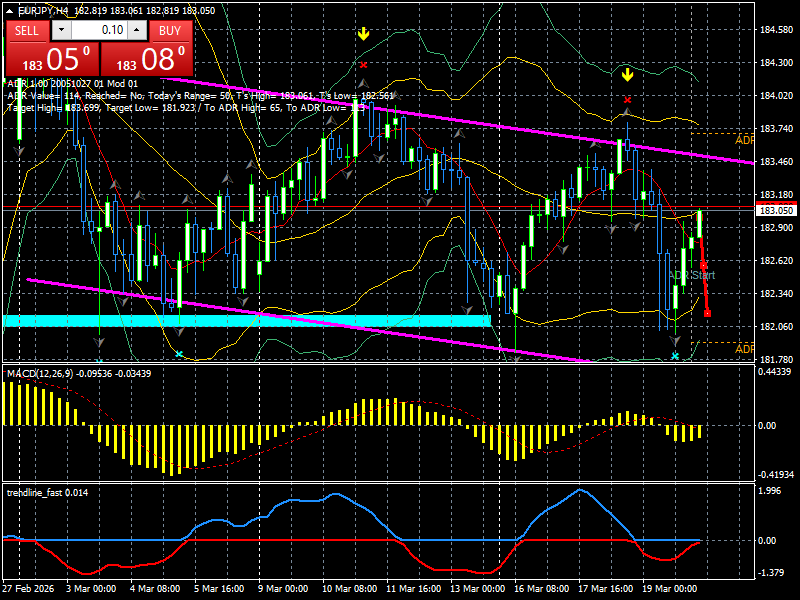This screenshot has height=600, width=800.
Task: Click the 1.996 value on the trendline_fast scale
Action: 770,491
